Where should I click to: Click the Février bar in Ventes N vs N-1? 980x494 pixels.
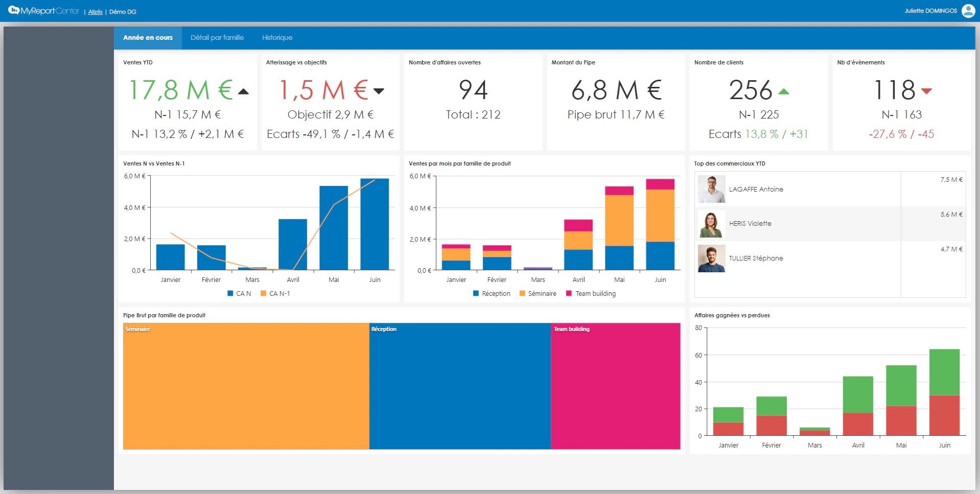coord(212,257)
